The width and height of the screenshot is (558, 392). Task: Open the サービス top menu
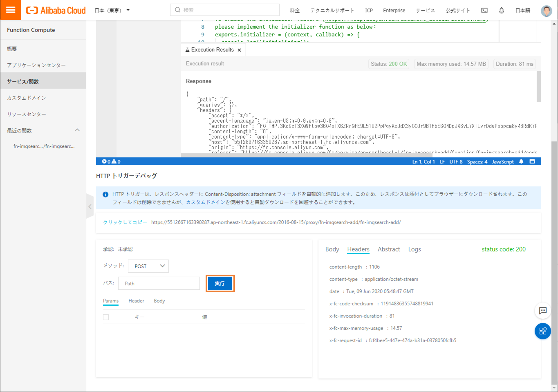[425, 10]
